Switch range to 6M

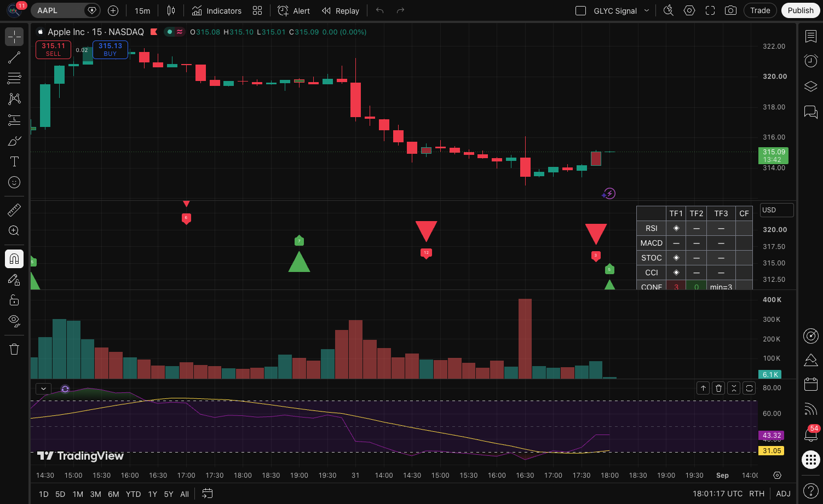[x=113, y=494]
